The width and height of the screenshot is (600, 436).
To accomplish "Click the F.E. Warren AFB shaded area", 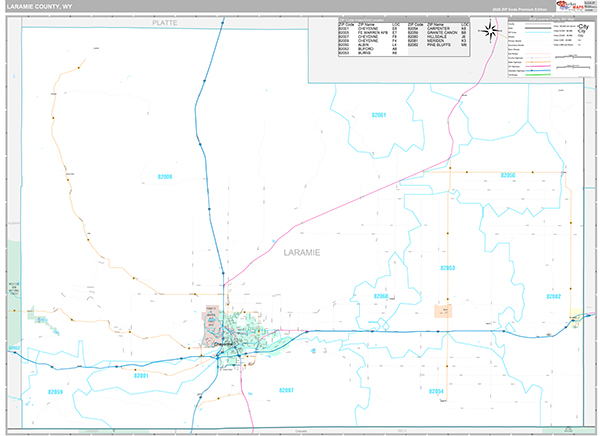I will coord(212,321).
